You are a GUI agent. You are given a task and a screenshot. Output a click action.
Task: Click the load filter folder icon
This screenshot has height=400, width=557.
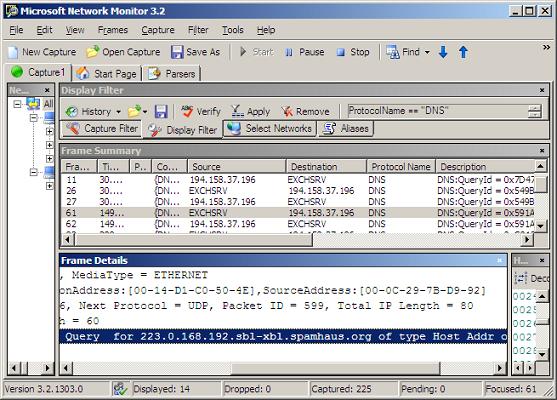[134, 112]
